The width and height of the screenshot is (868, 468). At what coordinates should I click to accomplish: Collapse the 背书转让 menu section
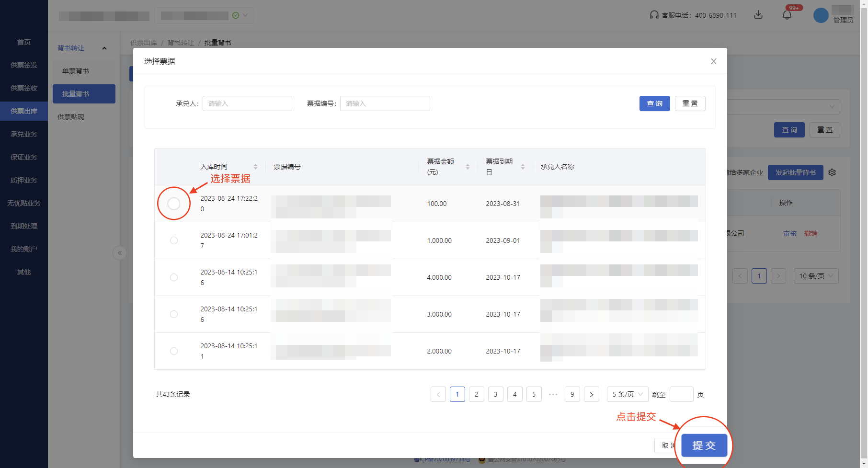click(104, 48)
